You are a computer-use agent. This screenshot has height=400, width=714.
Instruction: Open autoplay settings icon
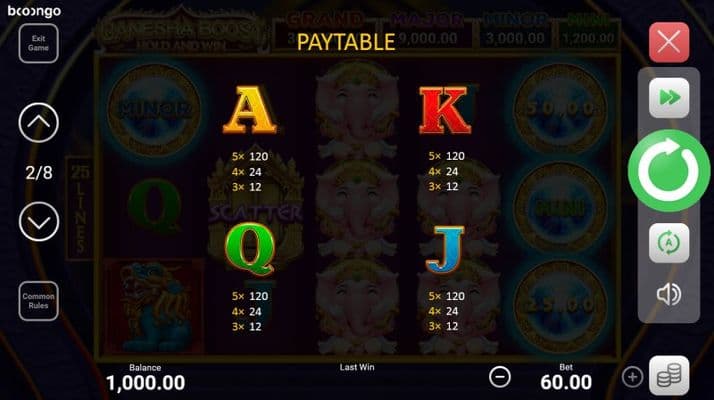point(668,243)
